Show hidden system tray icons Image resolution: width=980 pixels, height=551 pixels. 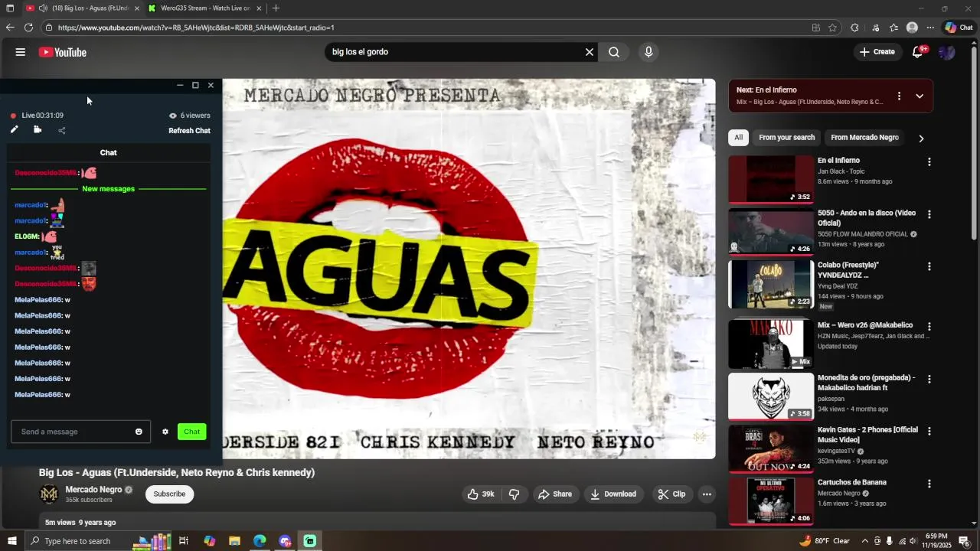click(x=865, y=541)
